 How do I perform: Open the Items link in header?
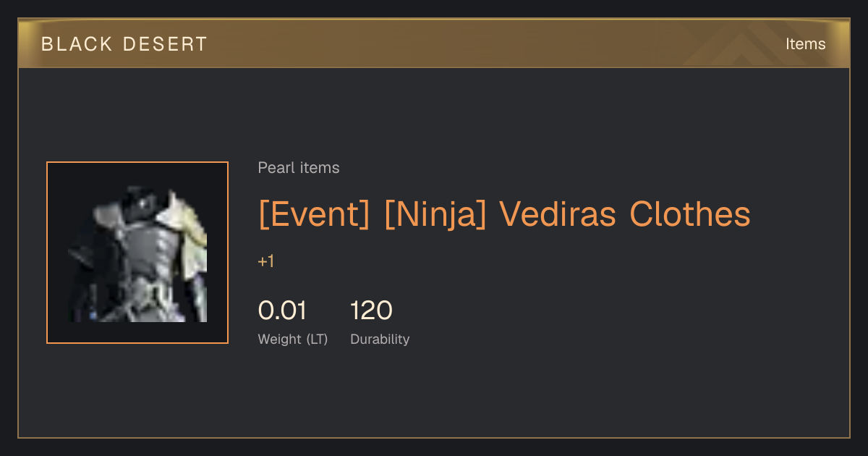click(x=805, y=44)
